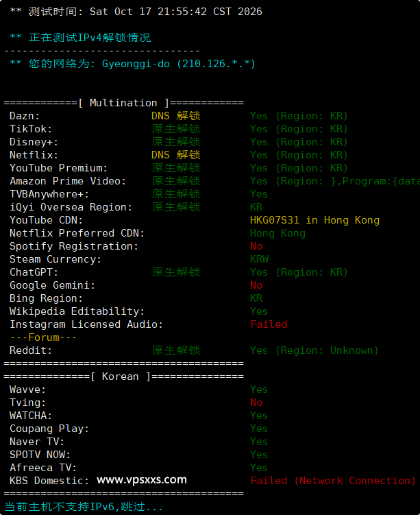Click the '正在测试IPv4解锁情况' status line
The width and height of the screenshot is (420, 515).
click(90, 38)
